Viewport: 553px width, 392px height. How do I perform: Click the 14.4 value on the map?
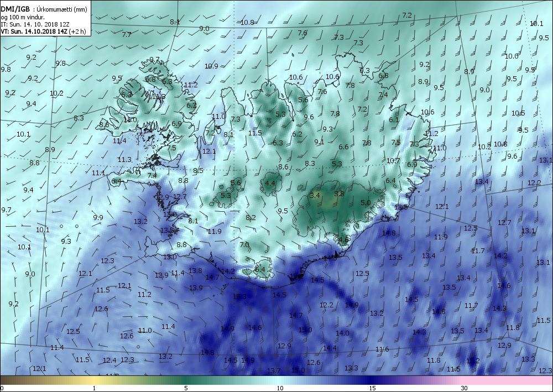[330, 348]
